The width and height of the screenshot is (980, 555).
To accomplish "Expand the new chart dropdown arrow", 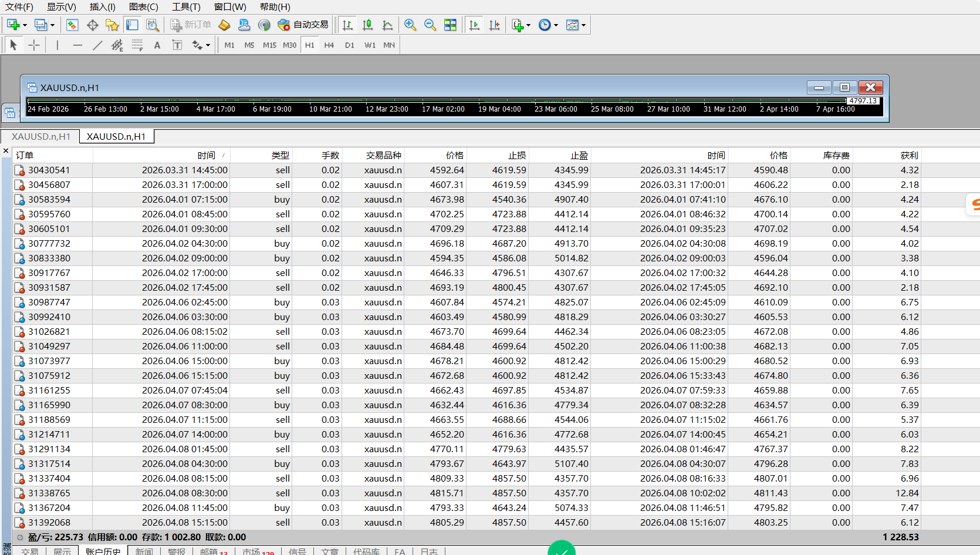I will (x=25, y=25).
